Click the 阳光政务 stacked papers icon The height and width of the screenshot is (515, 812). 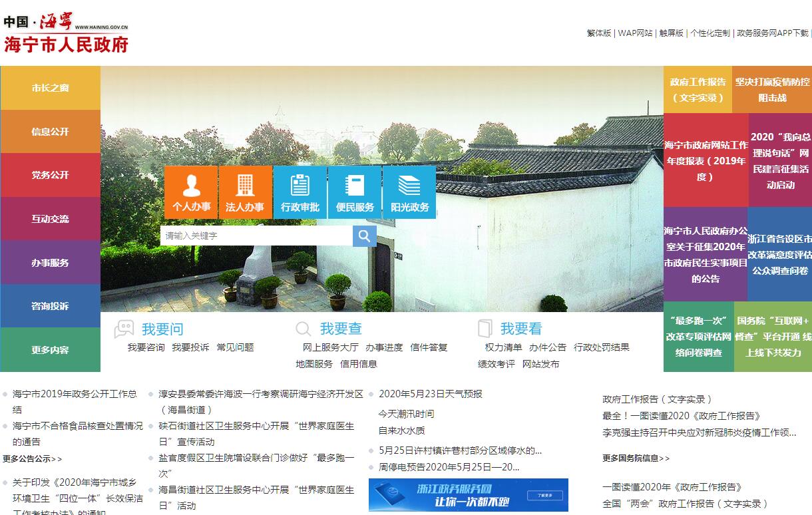(x=409, y=185)
